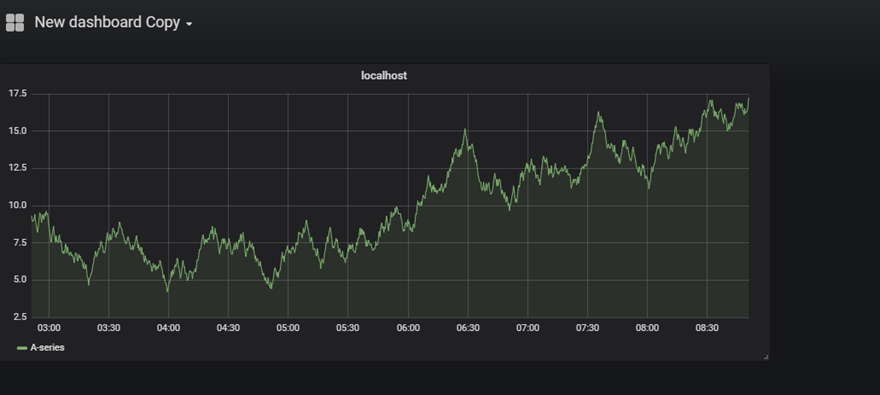Click the 06:00 time axis label
Image resolution: width=880 pixels, height=395 pixels.
[408, 328]
